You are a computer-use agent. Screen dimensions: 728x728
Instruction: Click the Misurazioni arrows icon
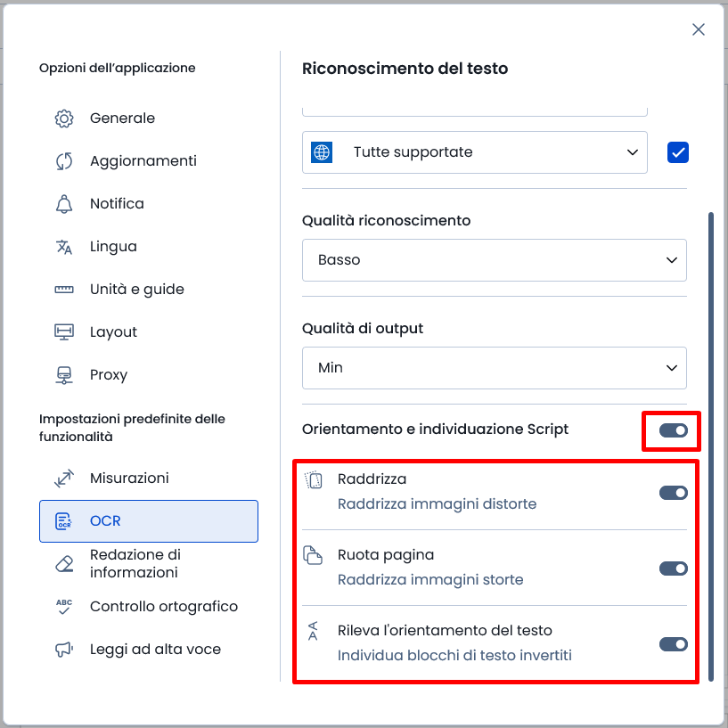pyautogui.click(x=64, y=479)
